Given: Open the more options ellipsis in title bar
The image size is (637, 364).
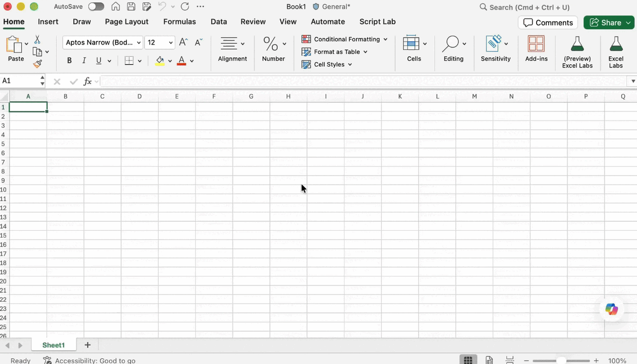Looking at the screenshot, I should tap(200, 7).
